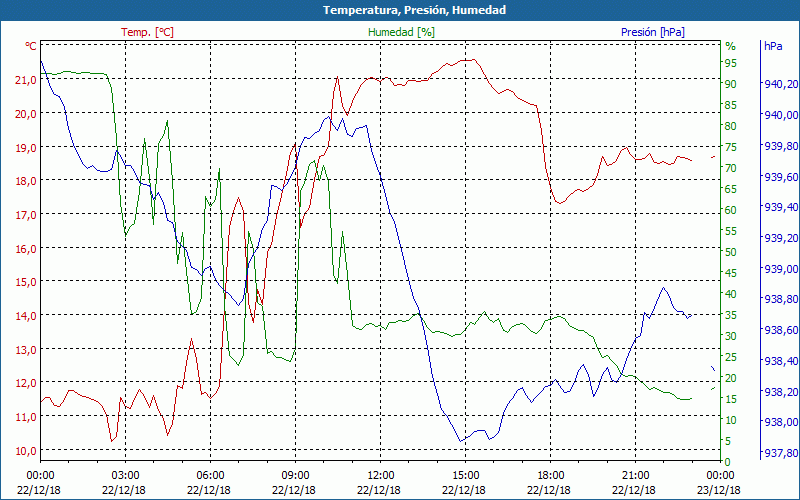The image size is (800, 500).
Task: Click temperature axis value 19,0
Action: (x=26, y=147)
